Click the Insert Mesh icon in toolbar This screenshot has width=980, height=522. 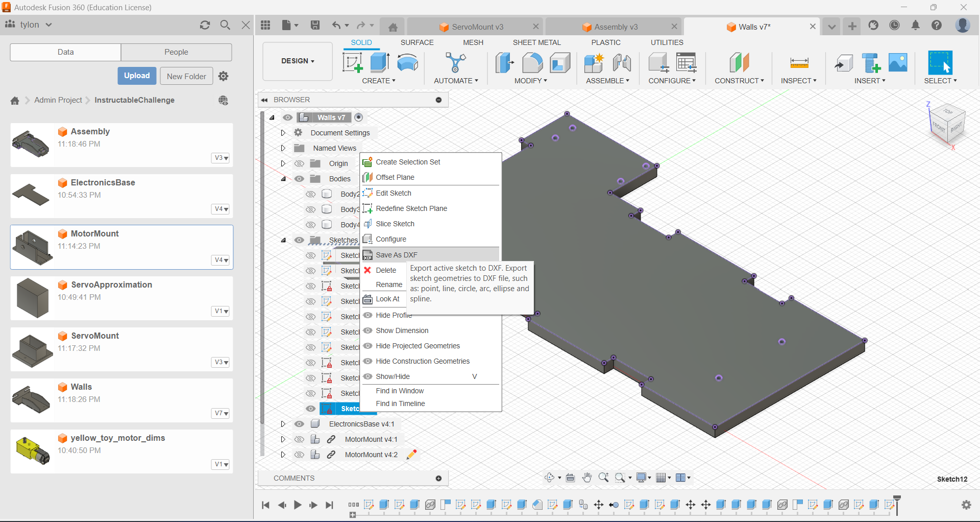871,63
